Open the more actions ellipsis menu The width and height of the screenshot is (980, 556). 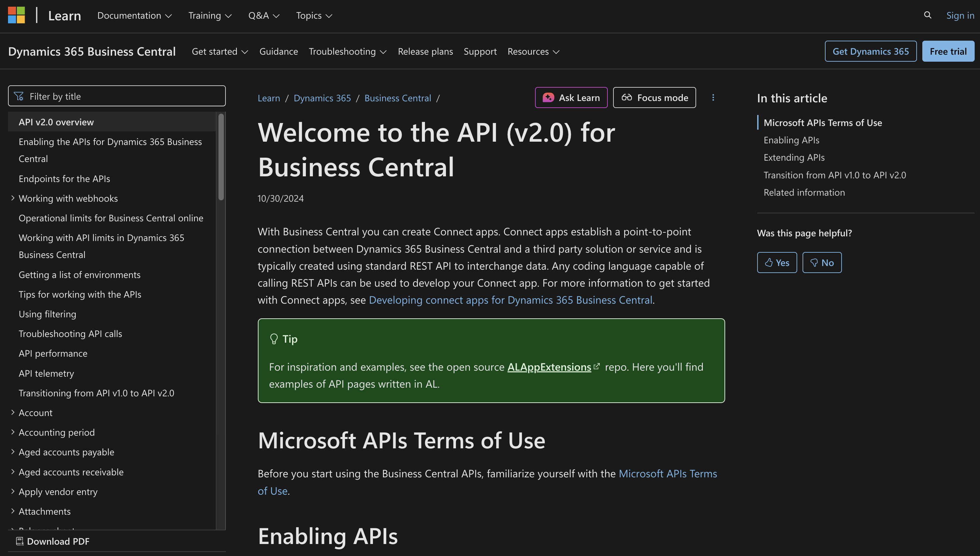tap(713, 98)
